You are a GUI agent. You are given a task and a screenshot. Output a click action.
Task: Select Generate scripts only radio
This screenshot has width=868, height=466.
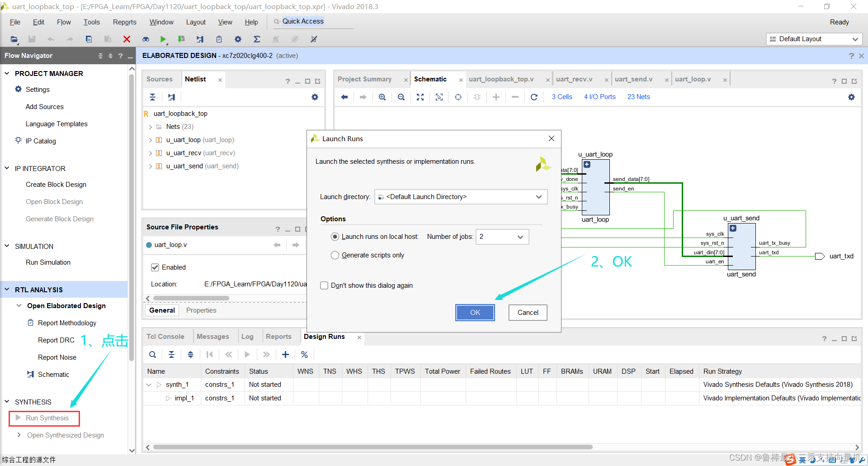tap(335, 255)
